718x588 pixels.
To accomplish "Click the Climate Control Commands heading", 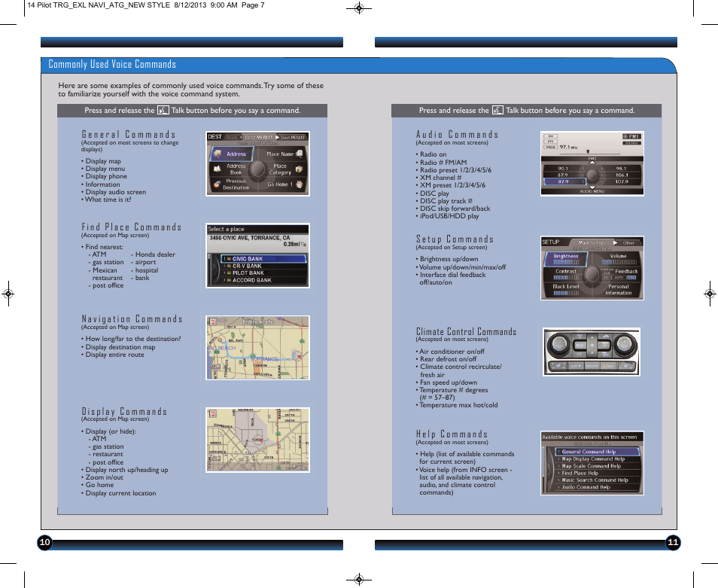I will tap(466, 331).
